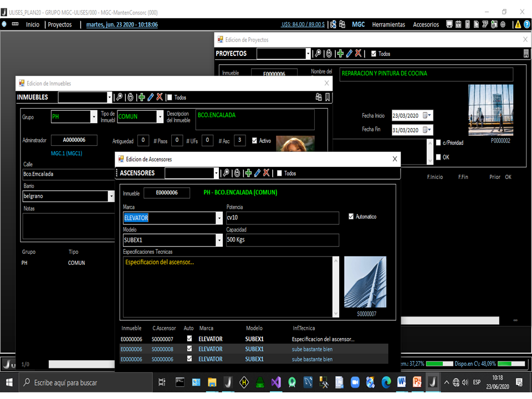Open the Marca dropdown showing ELEVATOR

point(219,218)
